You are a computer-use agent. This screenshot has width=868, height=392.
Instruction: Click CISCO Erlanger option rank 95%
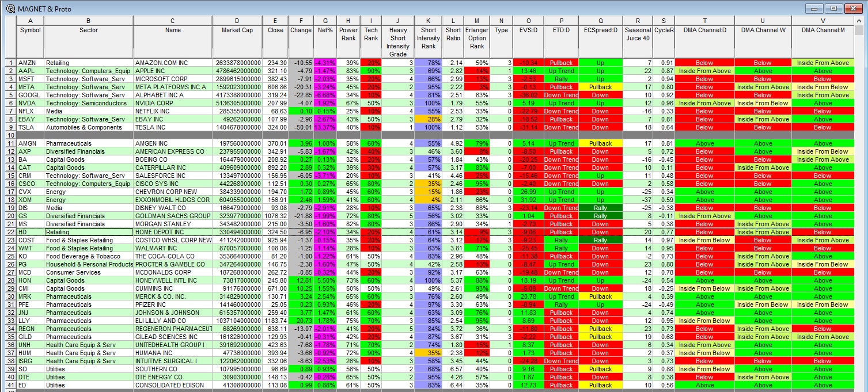coord(477,184)
